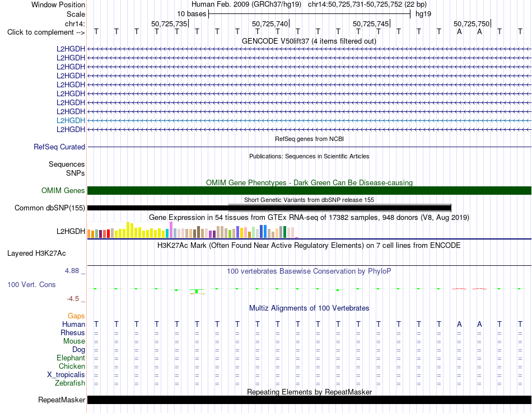Open 'OMIM Gene Phenotypes - Dark Green' track title
The height and width of the screenshot is (413, 532).
tap(309, 182)
